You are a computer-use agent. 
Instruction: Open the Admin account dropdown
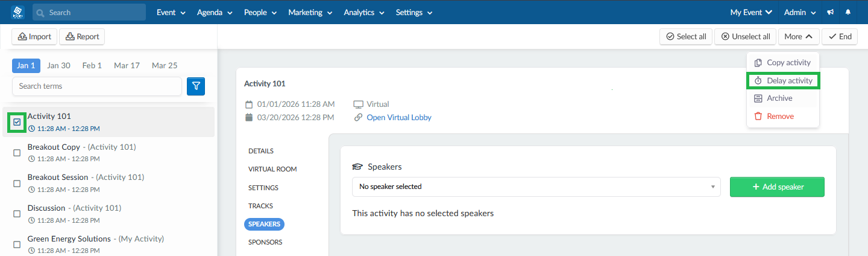pyautogui.click(x=800, y=12)
